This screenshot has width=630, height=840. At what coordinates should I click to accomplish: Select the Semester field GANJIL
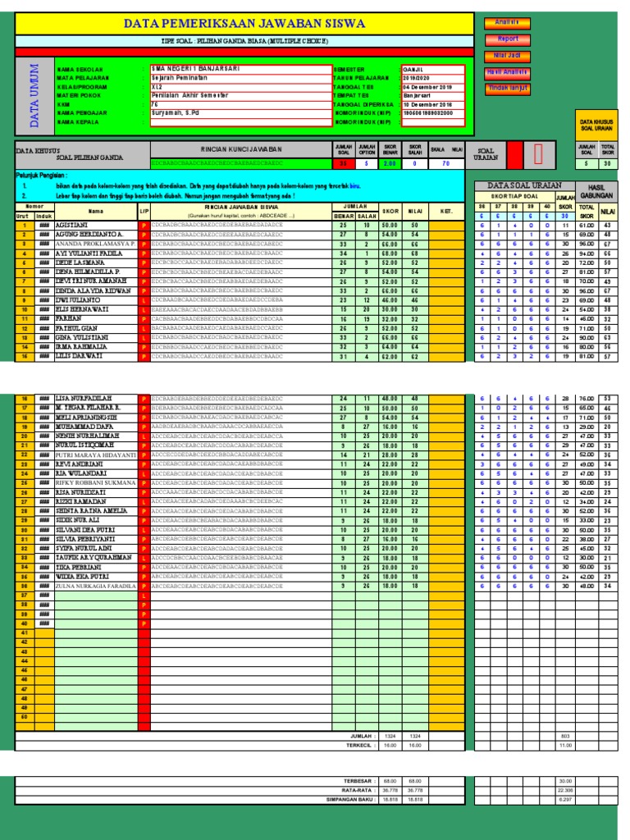433,70
